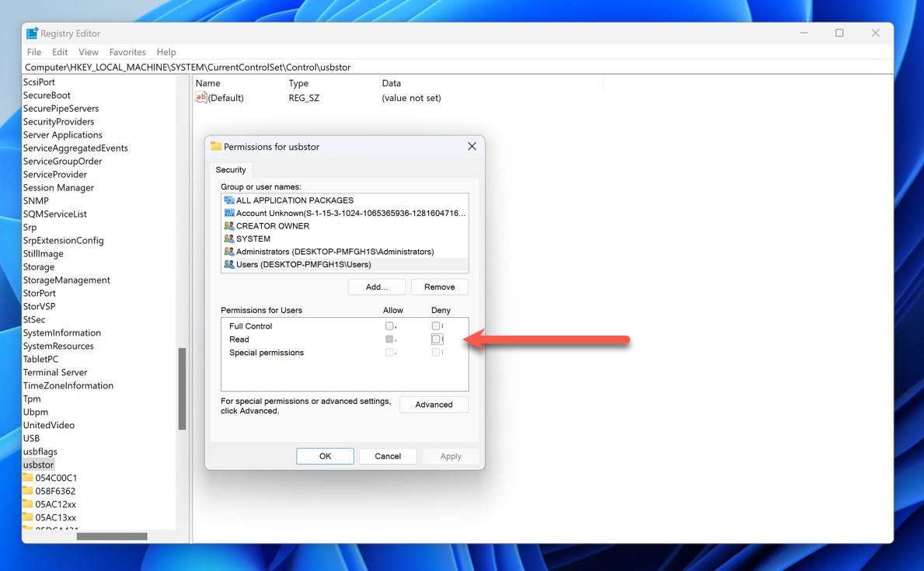Click the 05AC12xx folder icon

(x=28, y=504)
